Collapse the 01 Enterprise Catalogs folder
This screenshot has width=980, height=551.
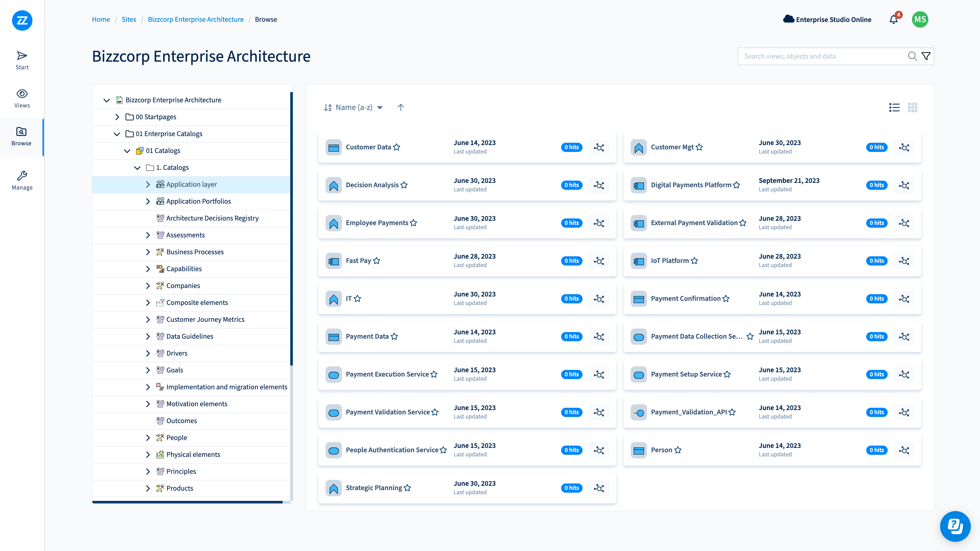117,134
